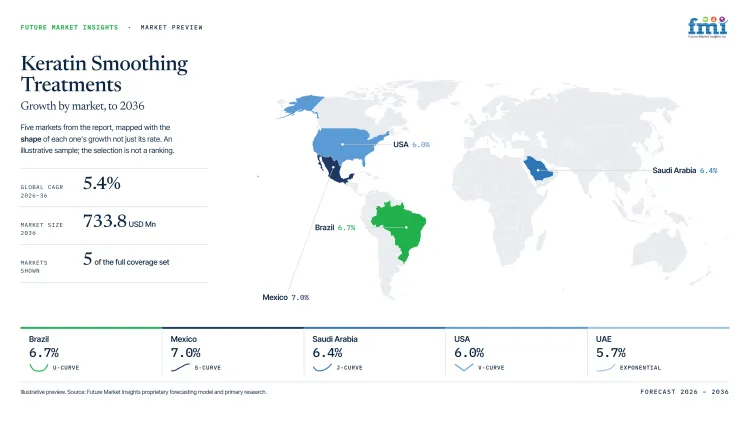Click the Saudi Arabia 6.4% map label
The height and width of the screenshot is (421, 750).
[684, 170]
